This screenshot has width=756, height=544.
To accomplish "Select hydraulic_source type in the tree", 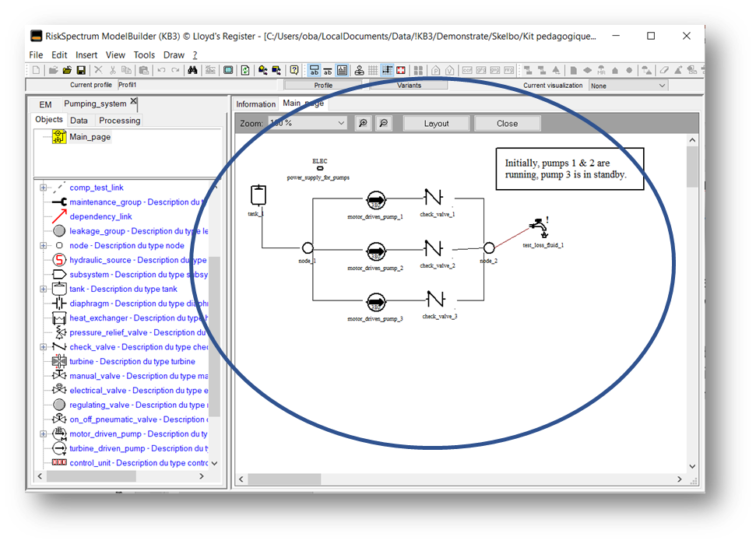I will coord(138,260).
